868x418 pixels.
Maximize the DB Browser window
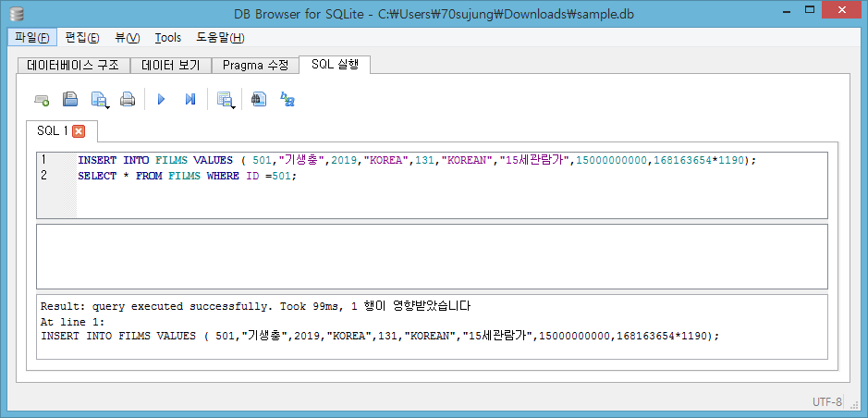(x=810, y=9)
